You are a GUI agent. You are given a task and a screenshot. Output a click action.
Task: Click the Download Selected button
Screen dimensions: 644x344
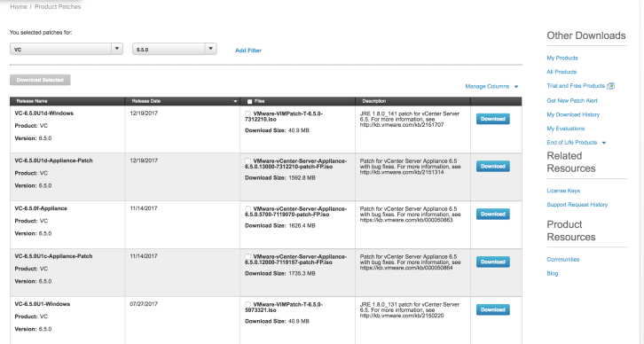[40, 80]
